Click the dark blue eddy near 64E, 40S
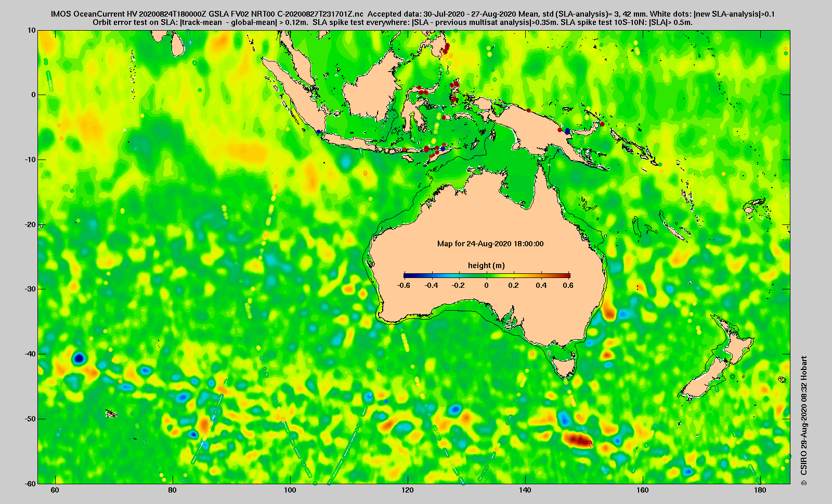This screenshot has width=832, height=504. tap(79, 357)
